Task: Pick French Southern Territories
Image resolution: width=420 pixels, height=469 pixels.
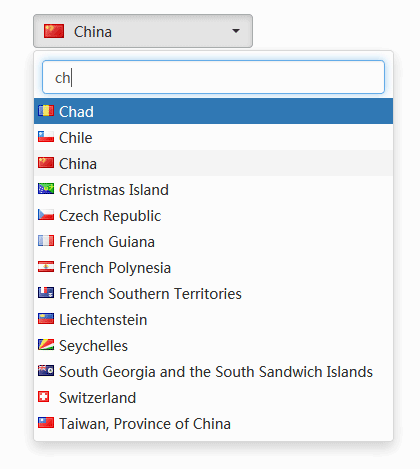Action: click(x=213, y=293)
